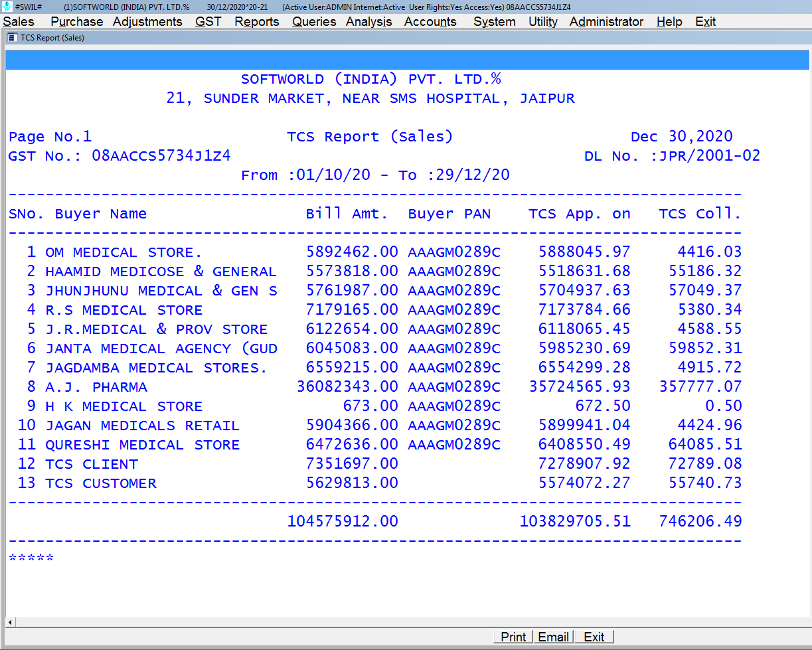Image resolution: width=812 pixels, height=650 pixels.
Task: Open the Queries menu
Action: coord(314,22)
